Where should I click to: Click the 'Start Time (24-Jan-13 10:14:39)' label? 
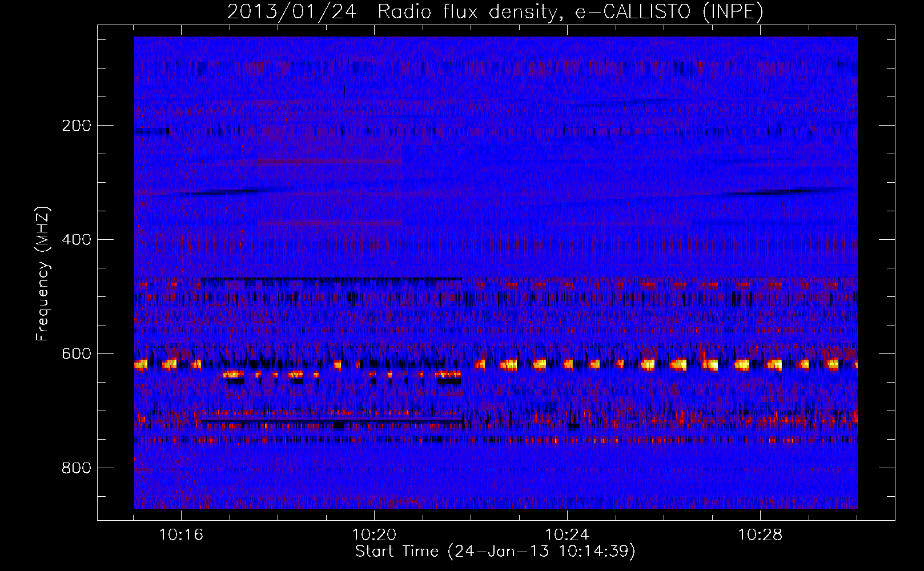pos(495,552)
